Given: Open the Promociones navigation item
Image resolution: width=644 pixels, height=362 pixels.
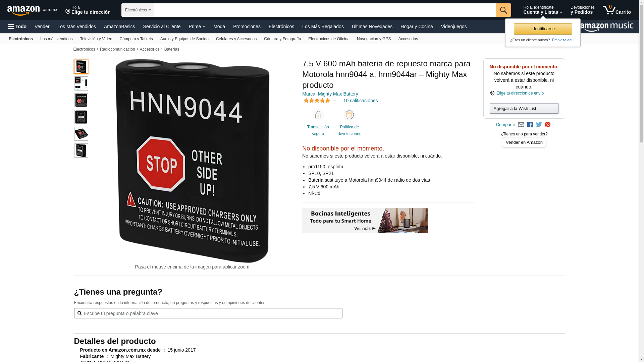Looking at the screenshot, I should tap(247, 26).
